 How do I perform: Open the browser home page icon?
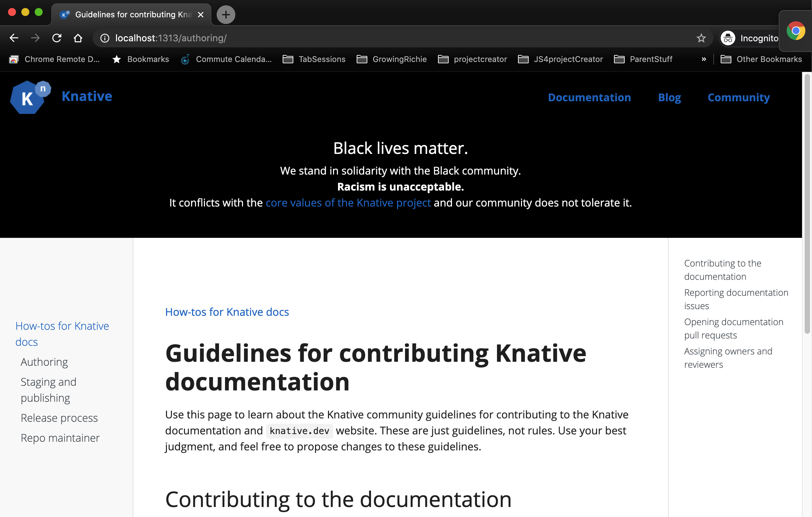(x=78, y=38)
